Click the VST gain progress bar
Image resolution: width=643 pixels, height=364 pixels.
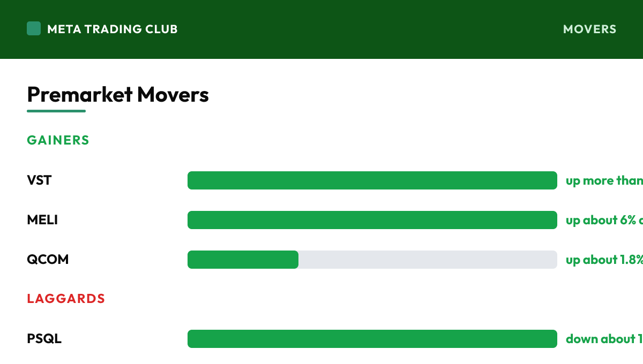[372, 180]
